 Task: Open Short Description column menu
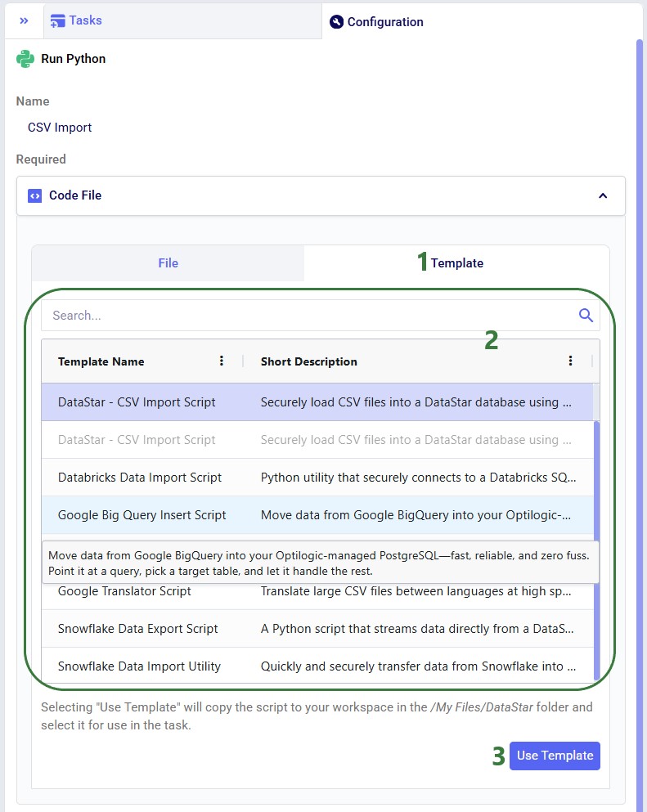point(570,361)
